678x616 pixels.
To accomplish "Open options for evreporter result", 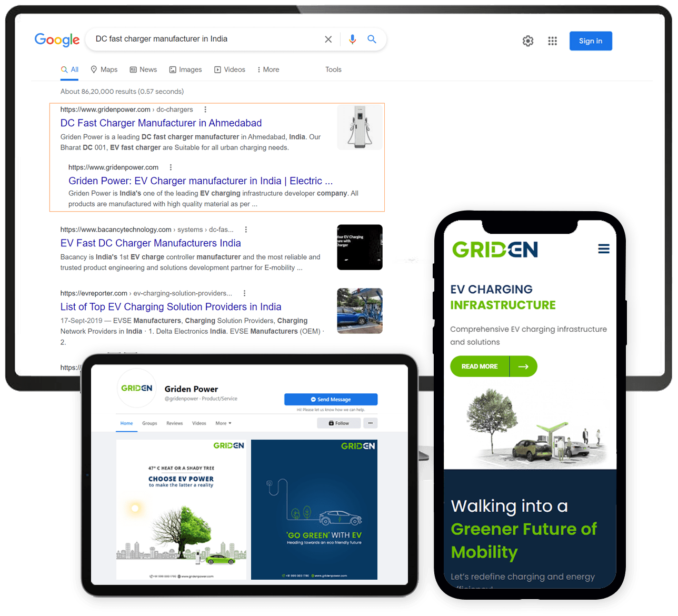I will click(x=244, y=293).
